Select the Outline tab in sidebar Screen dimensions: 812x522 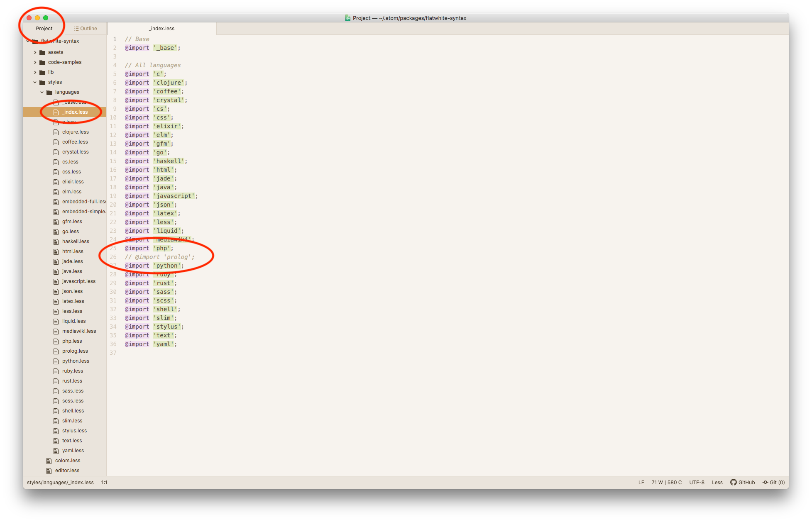tap(86, 28)
